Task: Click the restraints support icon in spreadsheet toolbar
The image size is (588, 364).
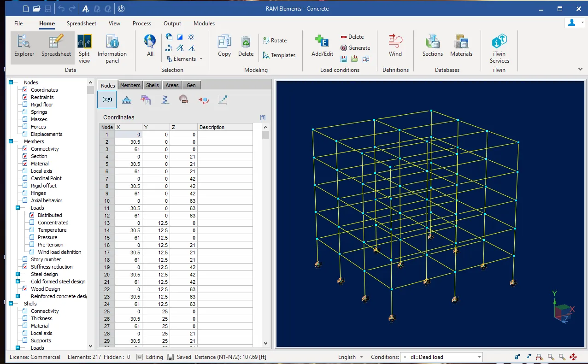Action: pyautogui.click(x=127, y=100)
